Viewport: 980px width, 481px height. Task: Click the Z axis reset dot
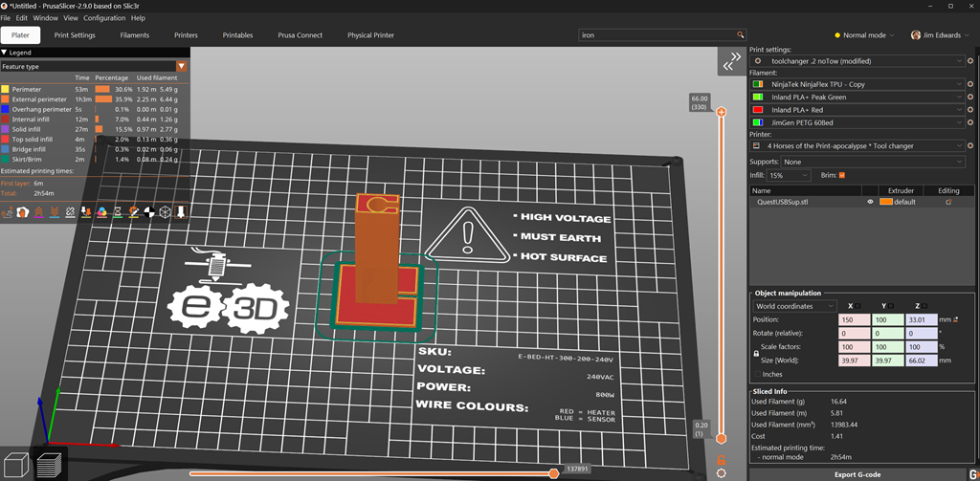[925, 306]
